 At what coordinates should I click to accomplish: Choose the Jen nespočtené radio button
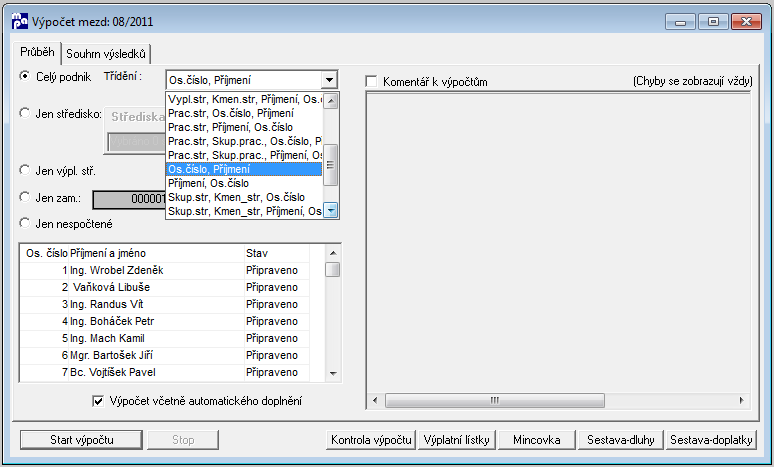(x=25, y=223)
